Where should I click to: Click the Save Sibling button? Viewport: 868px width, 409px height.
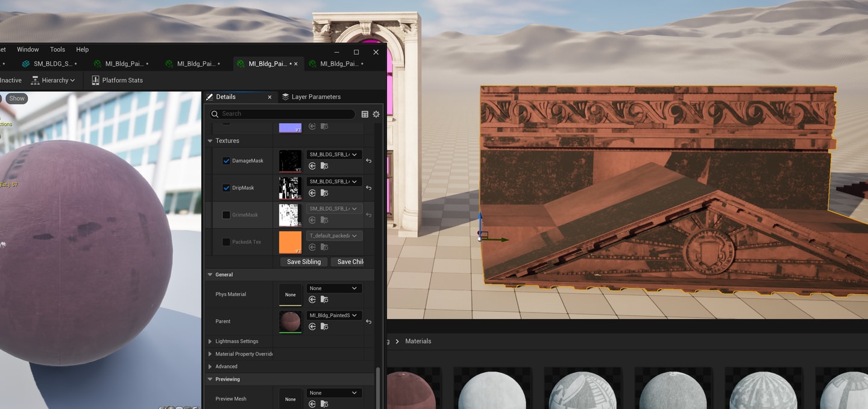pos(304,262)
